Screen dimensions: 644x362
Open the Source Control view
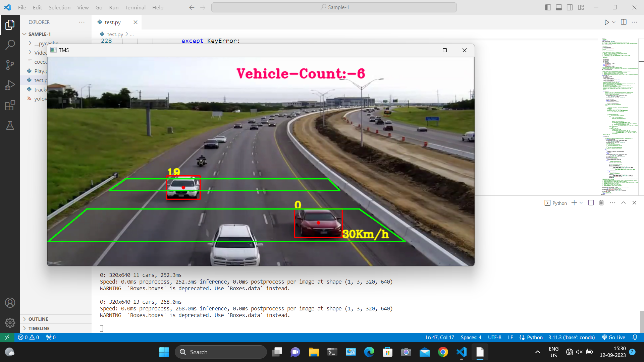10,65
